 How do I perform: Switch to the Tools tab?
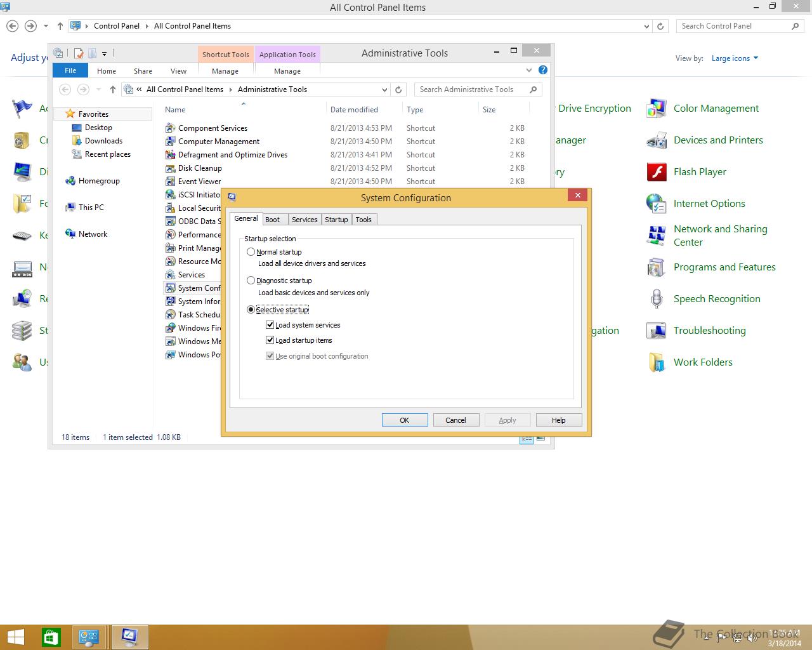363,220
